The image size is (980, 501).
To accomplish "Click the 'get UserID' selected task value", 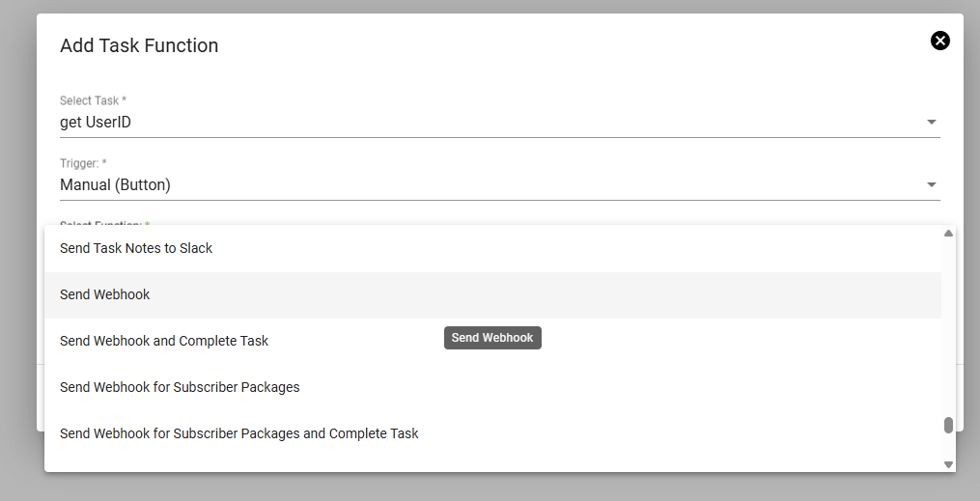I will [96, 123].
